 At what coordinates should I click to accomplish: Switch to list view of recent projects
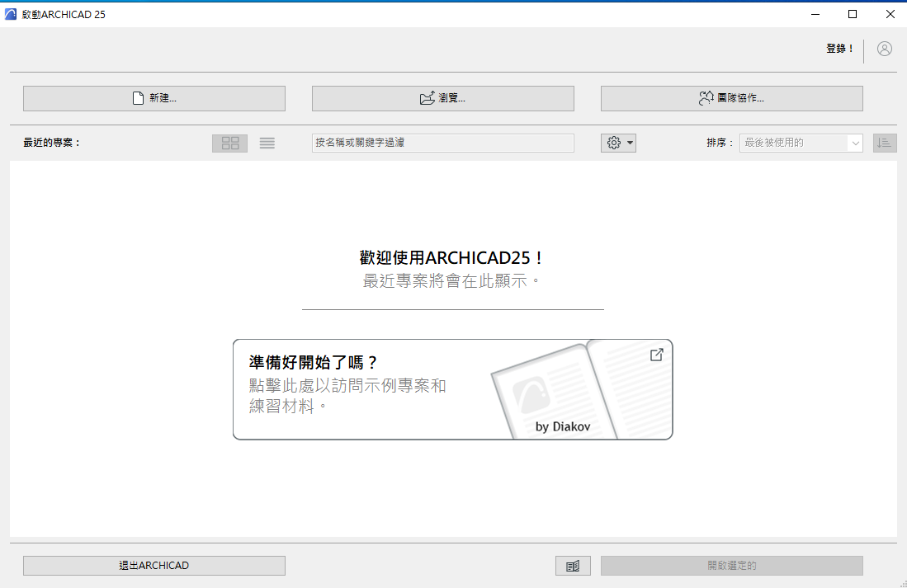267,143
